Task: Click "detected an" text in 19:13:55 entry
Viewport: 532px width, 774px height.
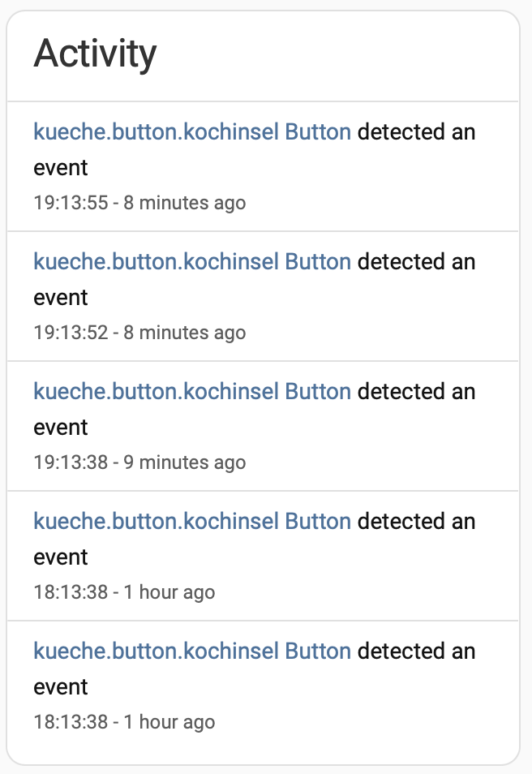Action: [x=416, y=131]
